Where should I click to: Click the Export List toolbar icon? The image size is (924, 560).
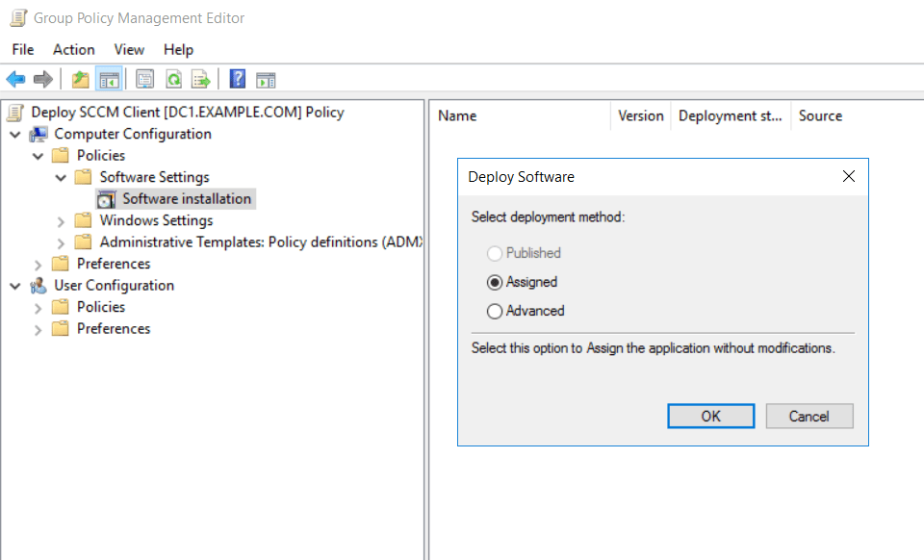point(200,80)
